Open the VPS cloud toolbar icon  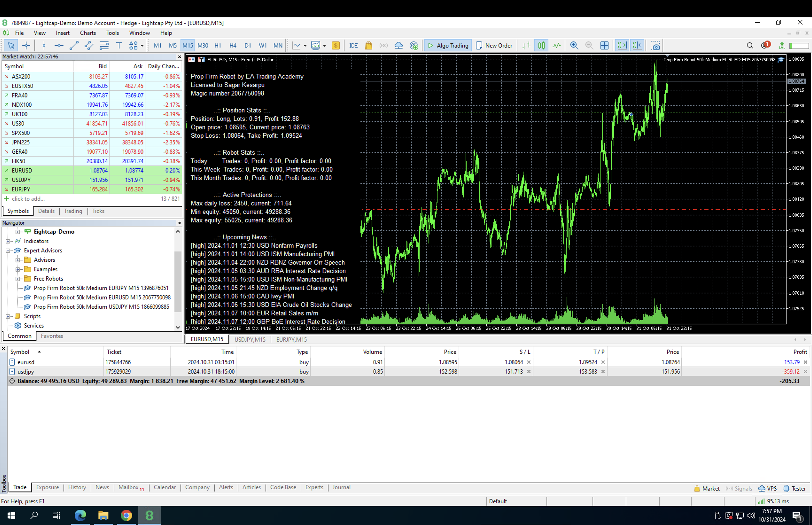point(398,45)
